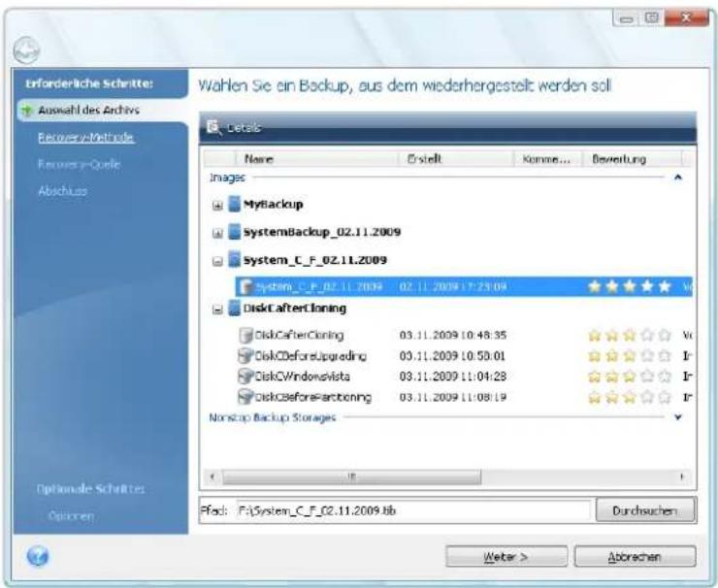Collapse the System_C_F_02.11.2009 node
This screenshot has width=718, height=588.
click(x=217, y=261)
